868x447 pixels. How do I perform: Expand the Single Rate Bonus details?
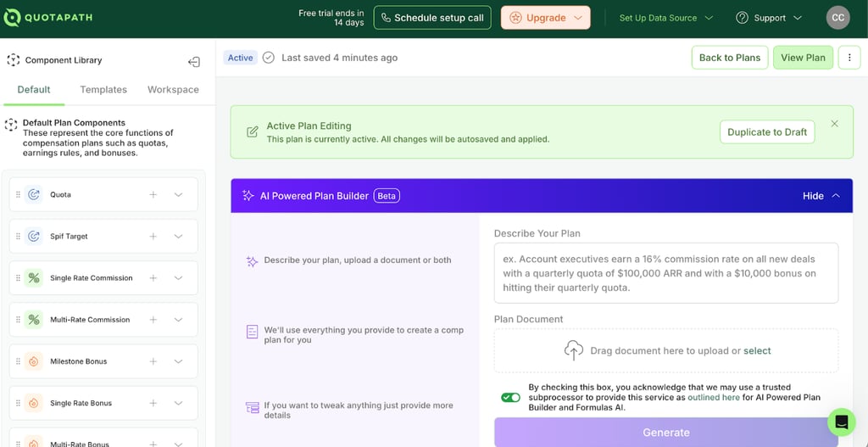(x=178, y=403)
